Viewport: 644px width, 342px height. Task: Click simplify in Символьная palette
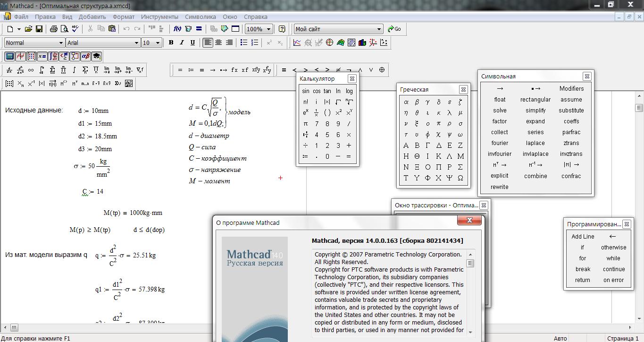[x=535, y=111]
